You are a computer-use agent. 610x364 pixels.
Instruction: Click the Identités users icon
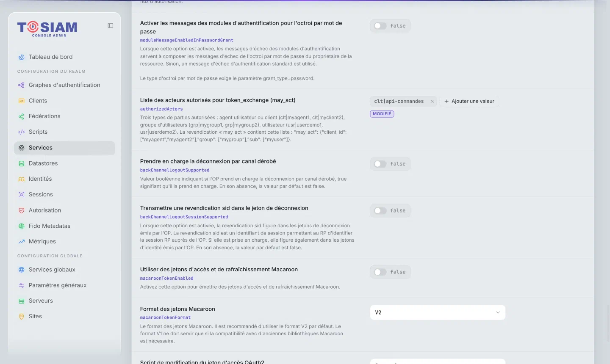point(21,179)
